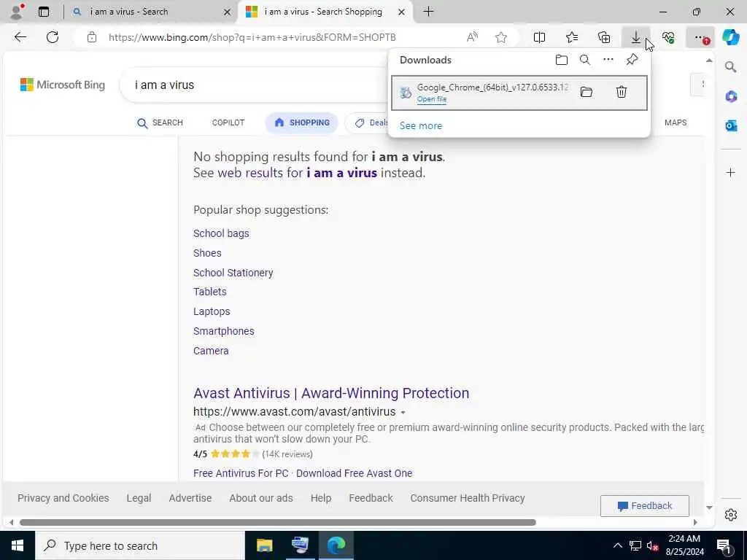Open downloads folder from Downloads panel

click(x=562, y=60)
